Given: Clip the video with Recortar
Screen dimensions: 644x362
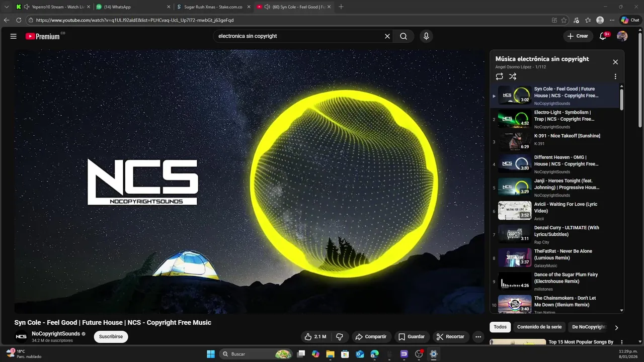Looking at the screenshot, I should (450, 337).
